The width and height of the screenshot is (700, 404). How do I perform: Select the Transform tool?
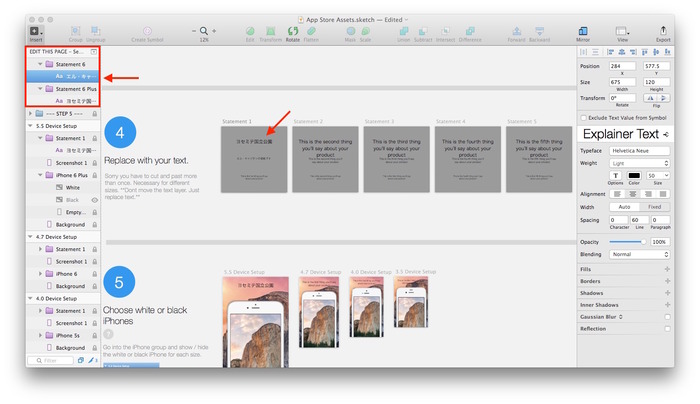tap(271, 31)
